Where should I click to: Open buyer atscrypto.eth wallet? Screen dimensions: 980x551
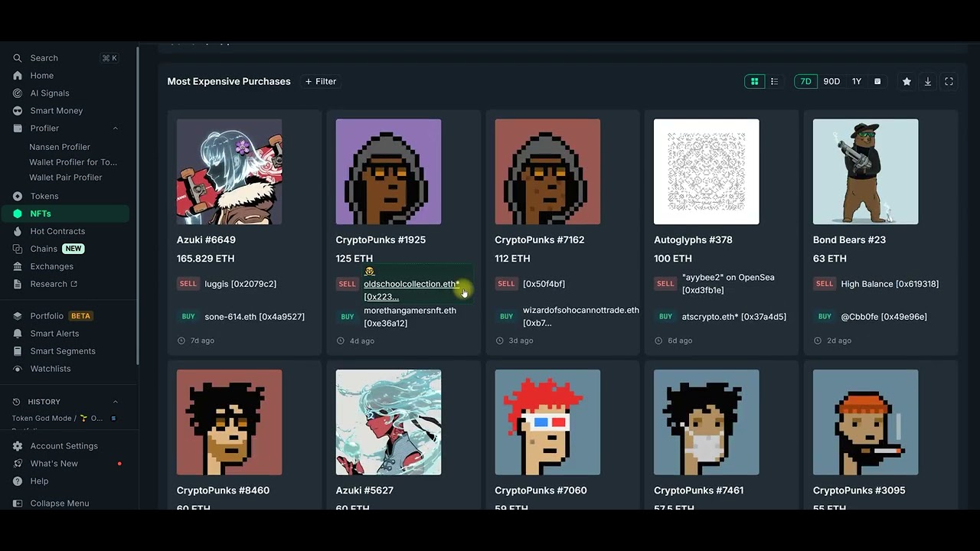733,317
